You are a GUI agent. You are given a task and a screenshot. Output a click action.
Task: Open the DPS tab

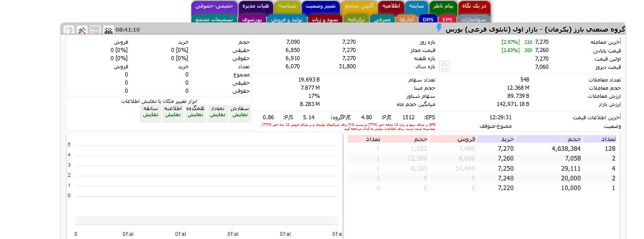pyautogui.click(x=428, y=19)
